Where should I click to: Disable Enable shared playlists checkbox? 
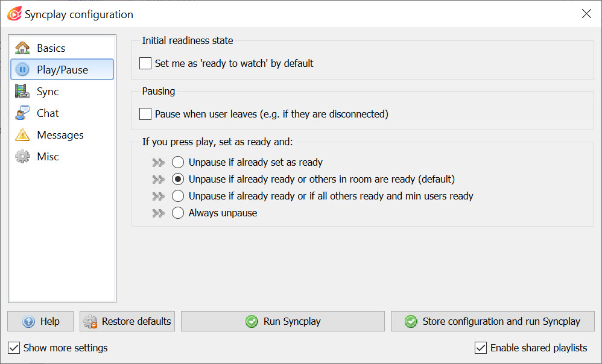481,348
